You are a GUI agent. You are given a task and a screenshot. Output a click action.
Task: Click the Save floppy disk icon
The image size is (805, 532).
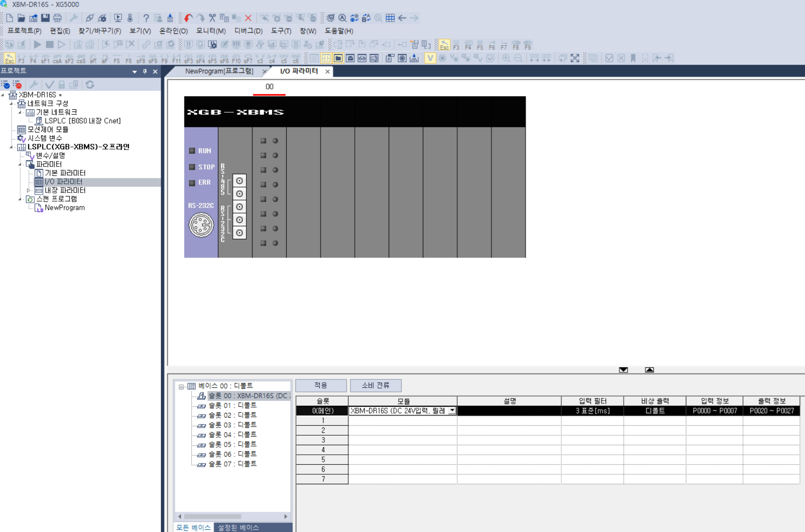coord(45,18)
